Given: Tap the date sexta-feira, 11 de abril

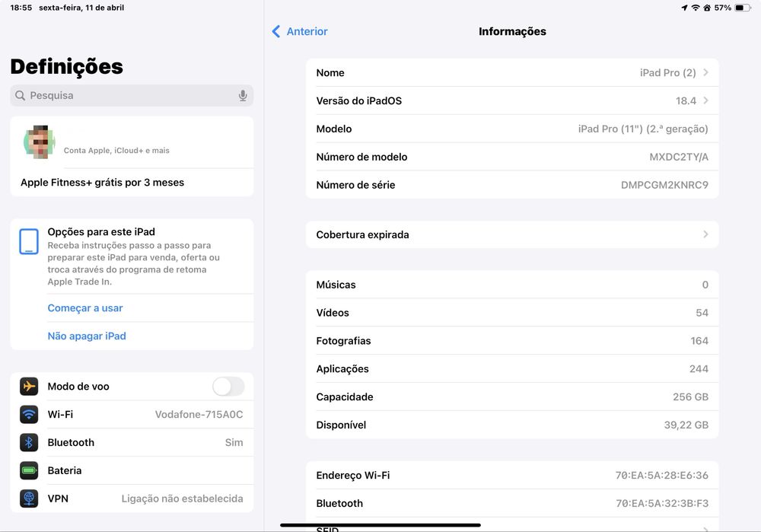Looking at the screenshot, I should click(x=81, y=8).
